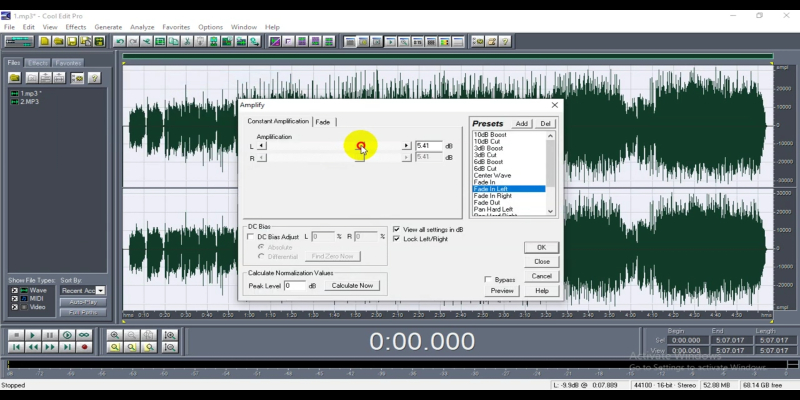Screen dimensions: 800x400
Task: Uncheck View all settings in dB
Action: pyautogui.click(x=397, y=229)
